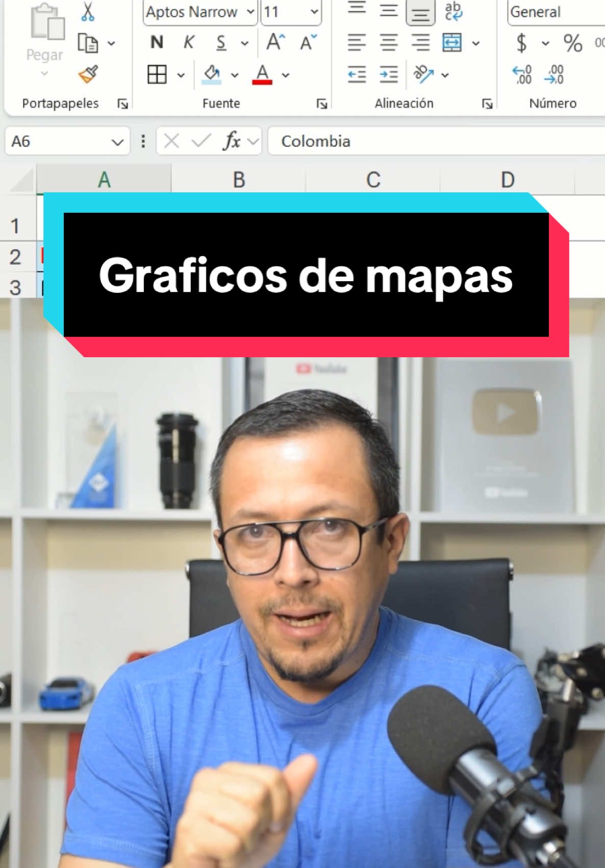Decrease font size with smaller A
Viewport: 605px width, 868px height.
[308, 42]
